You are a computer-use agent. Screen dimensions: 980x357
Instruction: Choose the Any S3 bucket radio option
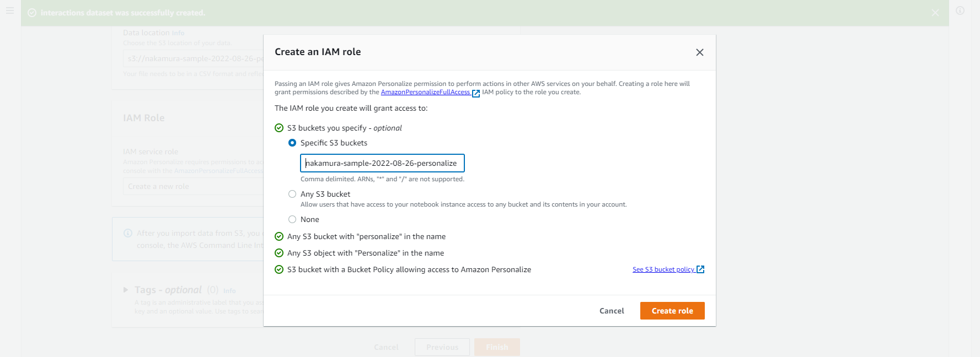[x=292, y=194]
